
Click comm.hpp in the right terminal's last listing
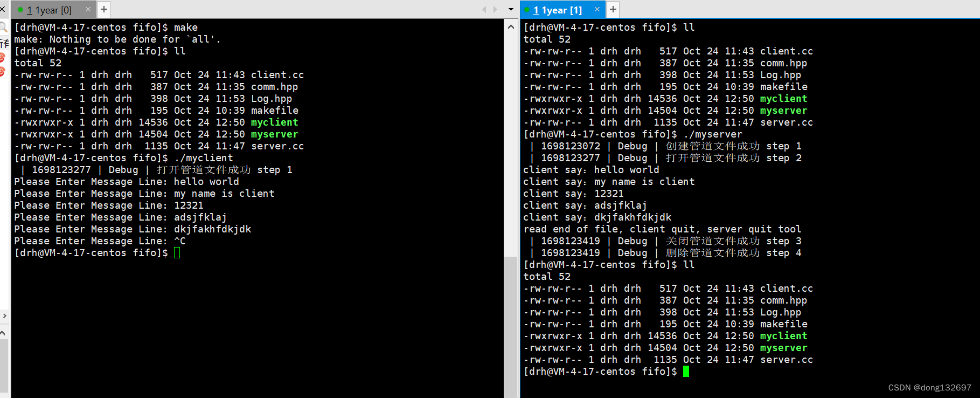784,300
